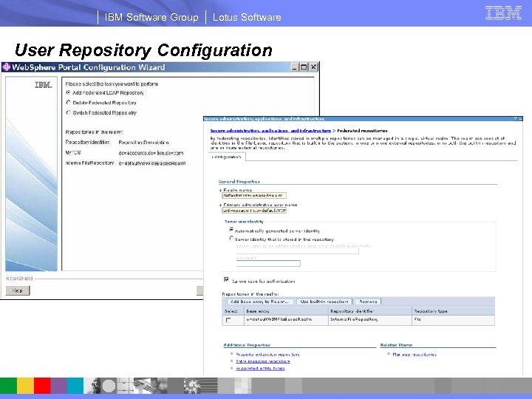Click Add Base entry to Realm button

259,301
